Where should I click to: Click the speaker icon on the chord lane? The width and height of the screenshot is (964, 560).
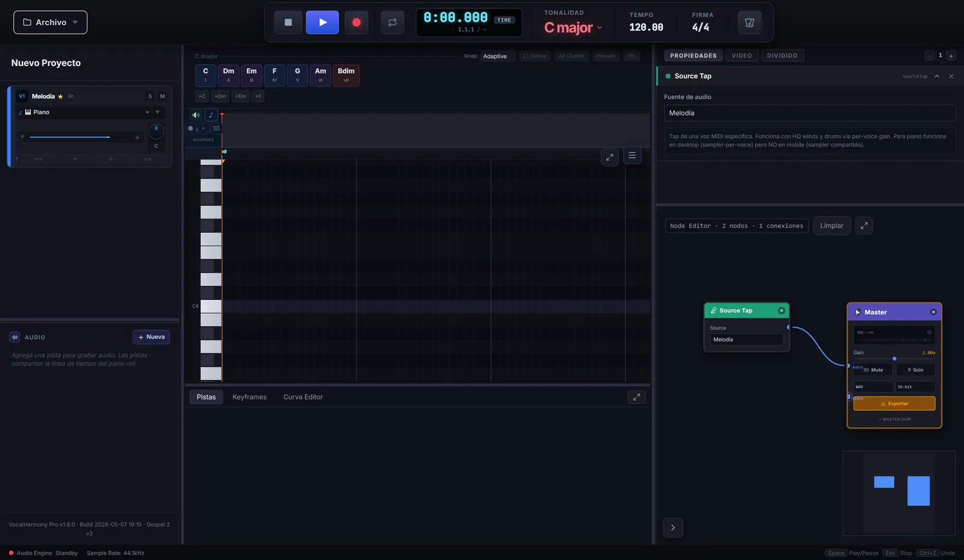point(196,115)
